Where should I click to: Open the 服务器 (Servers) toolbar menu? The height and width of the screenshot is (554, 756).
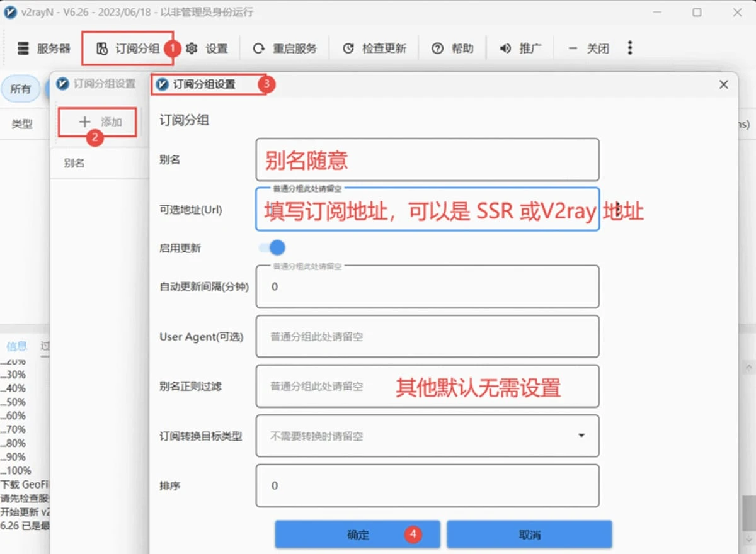[x=43, y=48]
